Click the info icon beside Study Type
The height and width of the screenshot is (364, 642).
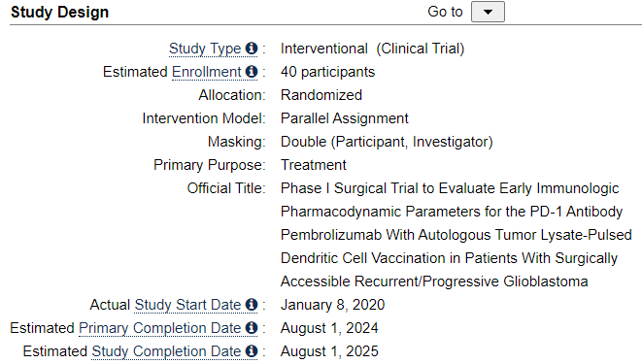click(252, 49)
